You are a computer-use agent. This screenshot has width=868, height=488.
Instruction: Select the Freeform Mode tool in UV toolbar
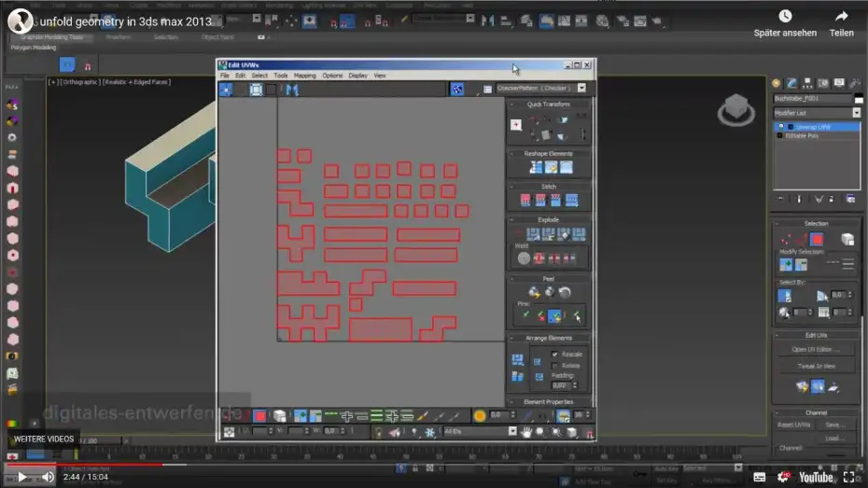(x=256, y=89)
